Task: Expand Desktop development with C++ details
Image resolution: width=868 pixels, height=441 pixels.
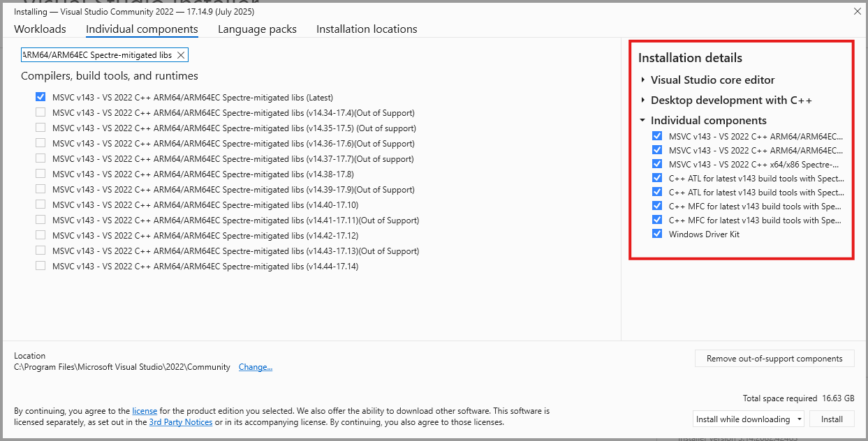Action: [642, 100]
